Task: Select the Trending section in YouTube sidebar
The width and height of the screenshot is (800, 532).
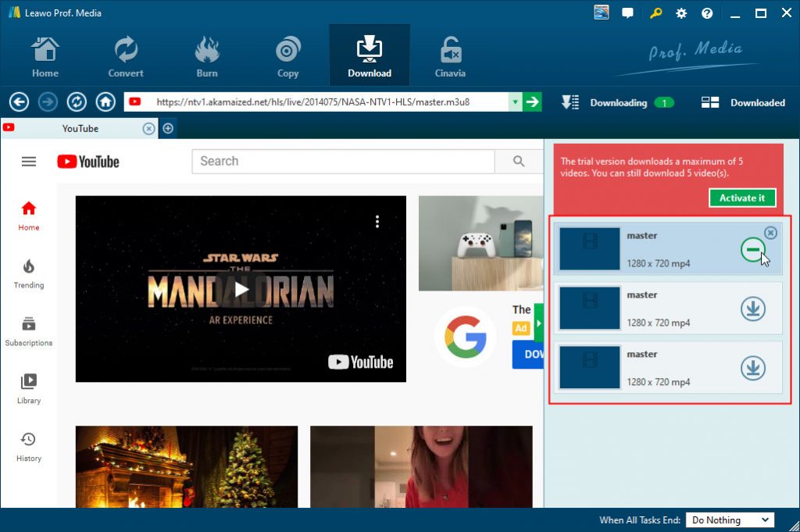Action: (x=29, y=275)
